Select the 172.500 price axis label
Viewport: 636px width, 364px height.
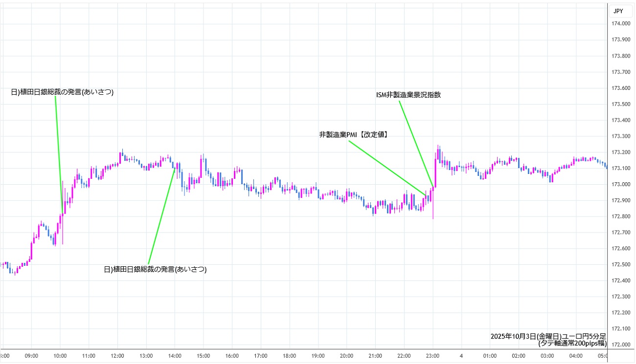(x=621, y=264)
